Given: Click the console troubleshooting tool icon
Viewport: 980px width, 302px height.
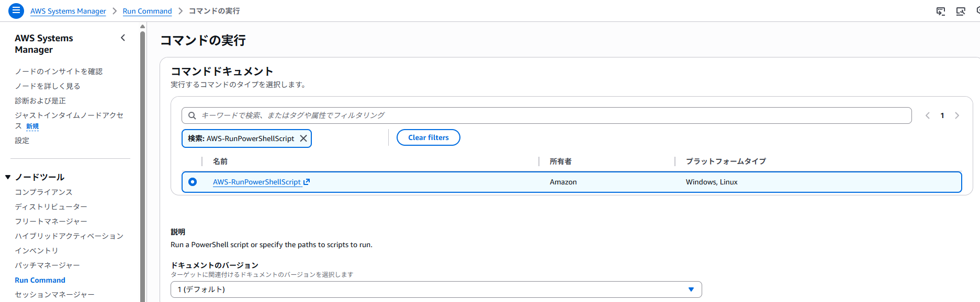Looking at the screenshot, I should pyautogui.click(x=961, y=11).
